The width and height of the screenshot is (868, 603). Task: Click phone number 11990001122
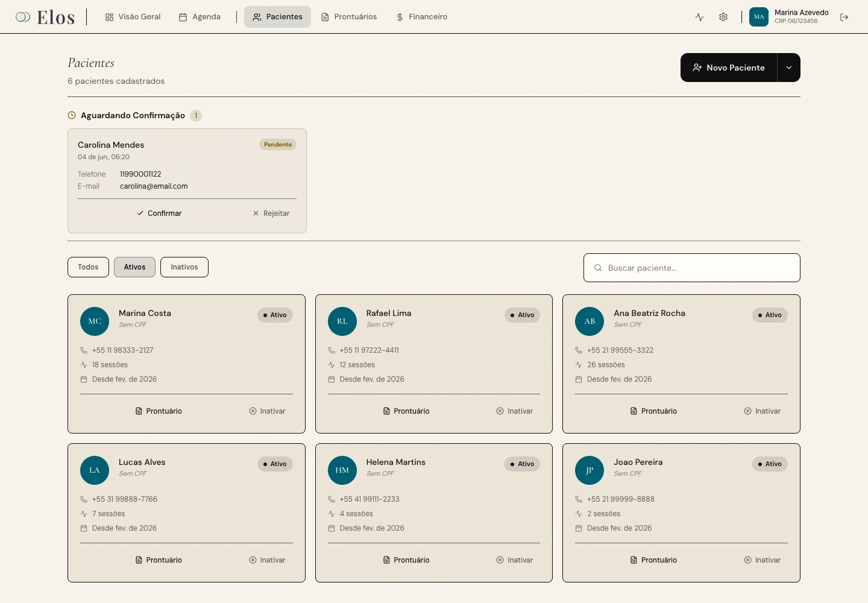coord(140,174)
